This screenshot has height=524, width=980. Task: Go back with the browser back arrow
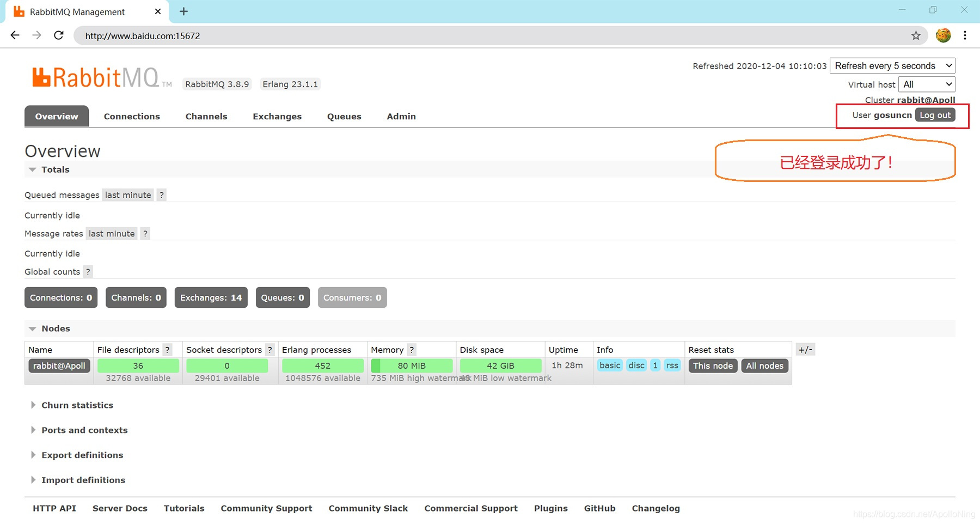(x=15, y=35)
